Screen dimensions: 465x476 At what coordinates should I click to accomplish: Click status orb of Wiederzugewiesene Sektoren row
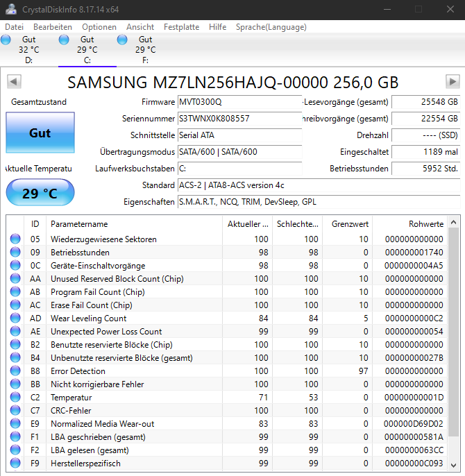[15, 239]
